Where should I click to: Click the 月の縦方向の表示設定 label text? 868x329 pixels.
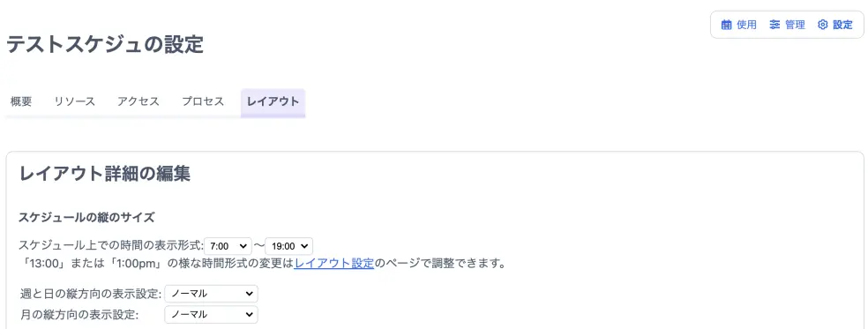coord(79,315)
